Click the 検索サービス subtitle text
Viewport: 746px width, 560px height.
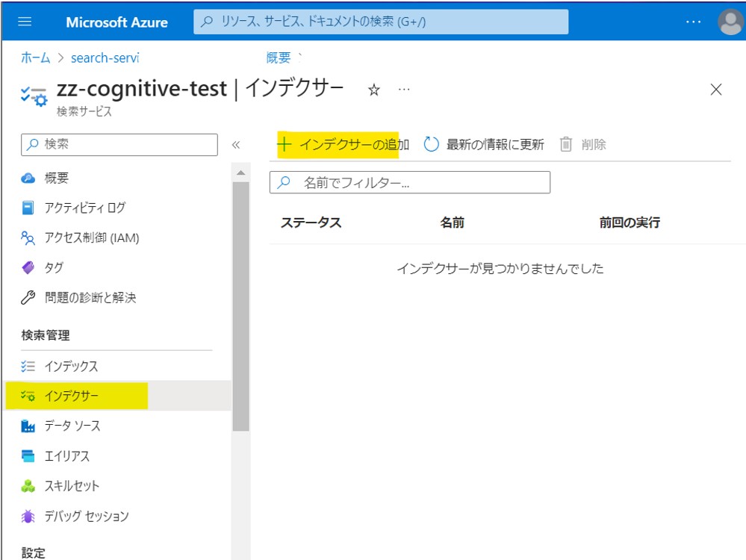pyautogui.click(x=84, y=111)
